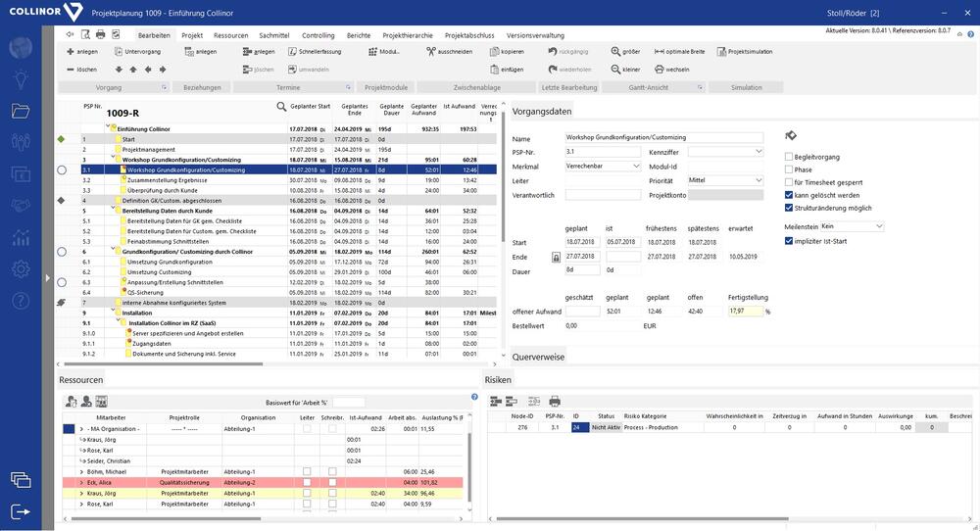980x531 pixels.
Task: Click the logout icon at sidebar bottom
Action: pyautogui.click(x=21, y=510)
